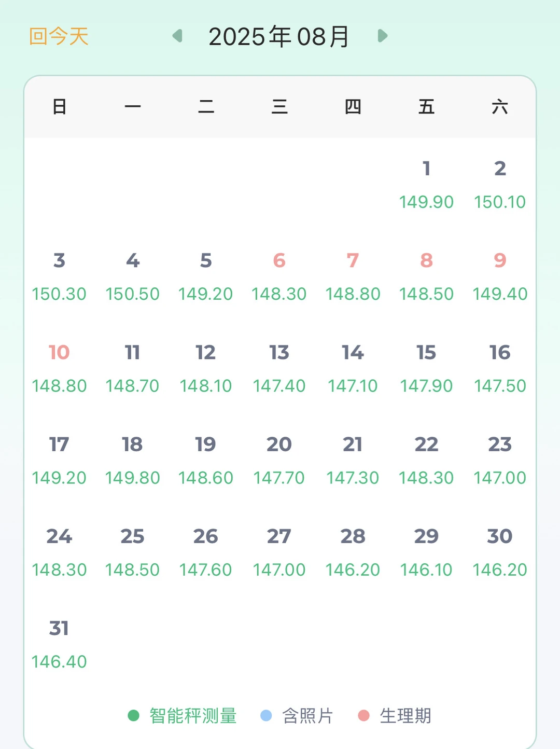
Task: Tap the 六 weekday column header
Action: point(500,107)
